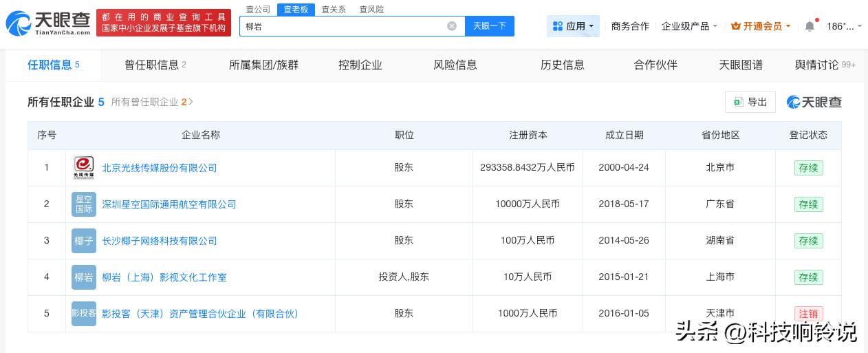Image resolution: width=868 pixels, height=353 pixels.
Task: Click the 天眼一下 search button
Action: [490, 26]
